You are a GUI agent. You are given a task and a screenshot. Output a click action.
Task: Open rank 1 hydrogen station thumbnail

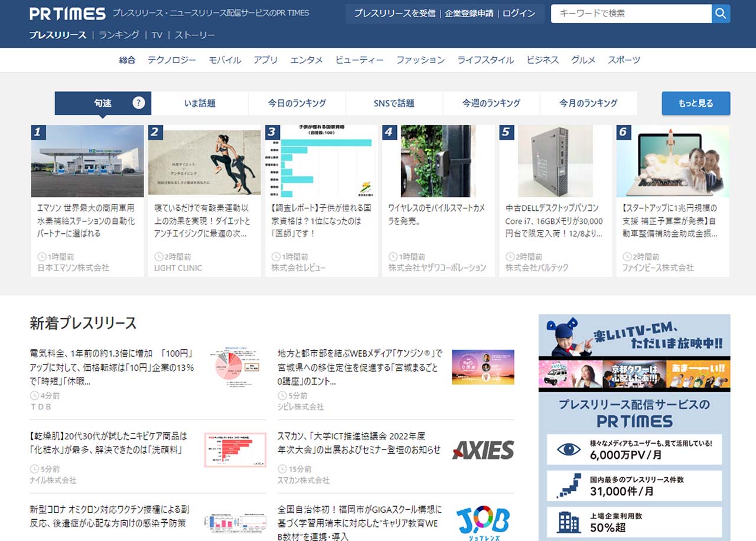point(87,161)
